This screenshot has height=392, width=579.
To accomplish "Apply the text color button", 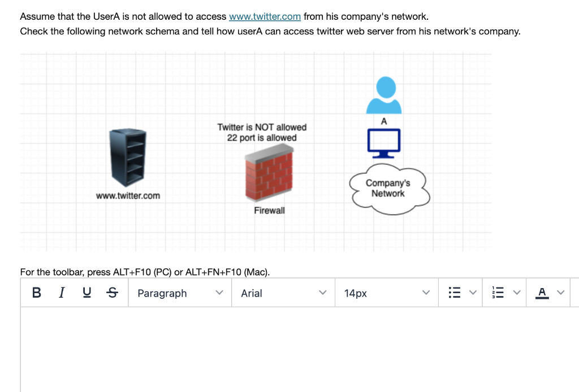I will point(542,293).
